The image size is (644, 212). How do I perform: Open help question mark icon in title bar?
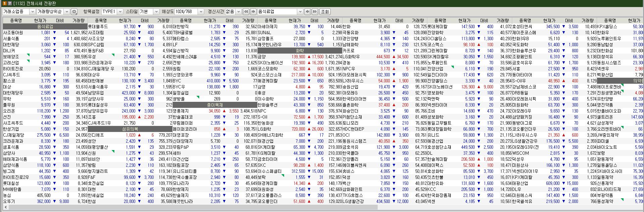[x=9, y=3]
